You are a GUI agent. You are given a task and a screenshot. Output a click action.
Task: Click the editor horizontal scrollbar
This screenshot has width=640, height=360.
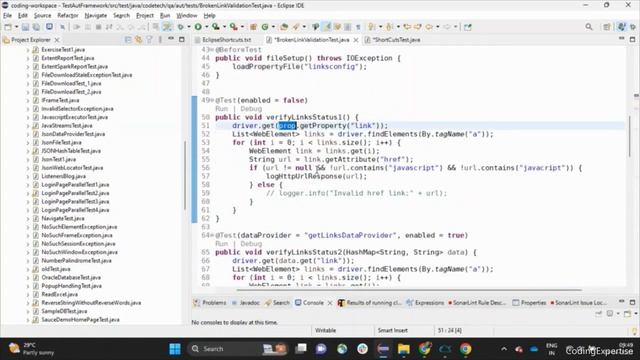(409, 290)
